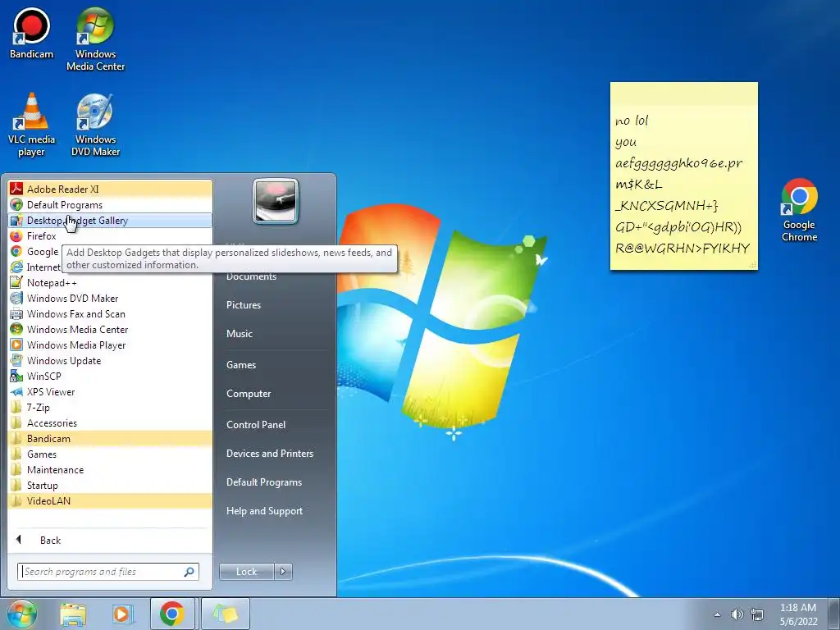The height and width of the screenshot is (630, 840).
Task: Launch Desktop Gadget Gallery
Action: tap(110, 220)
